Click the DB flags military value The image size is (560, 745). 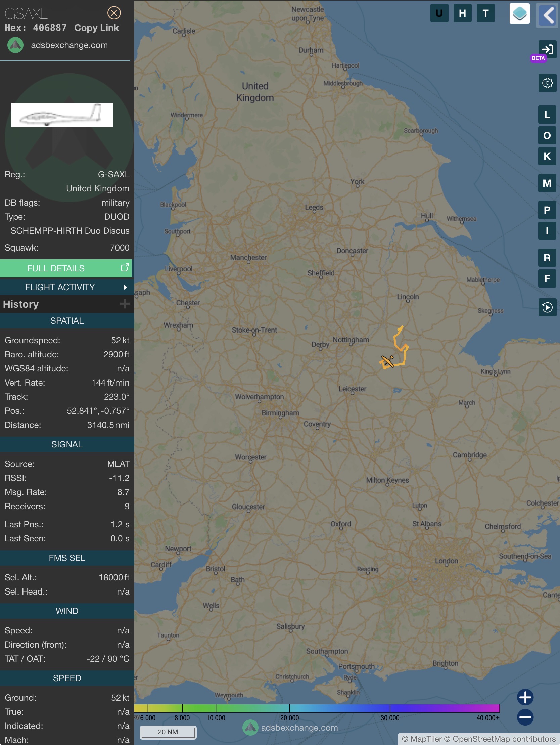tap(115, 203)
